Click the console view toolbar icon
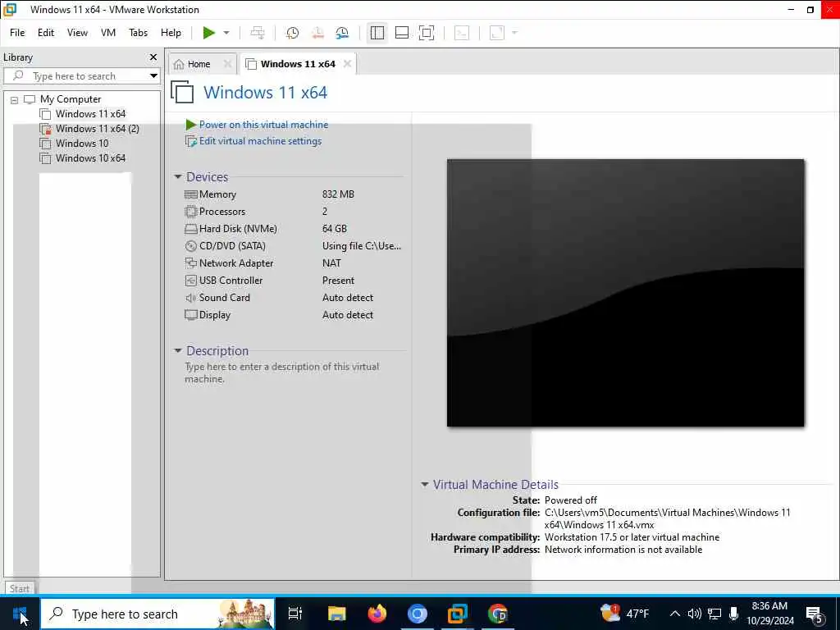 (462, 33)
